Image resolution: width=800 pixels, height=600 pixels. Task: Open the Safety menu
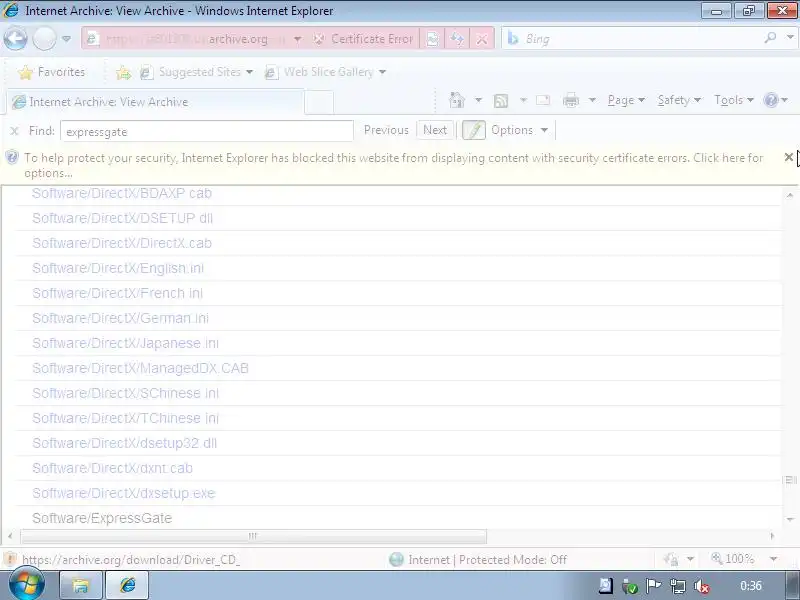(x=679, y=100)
